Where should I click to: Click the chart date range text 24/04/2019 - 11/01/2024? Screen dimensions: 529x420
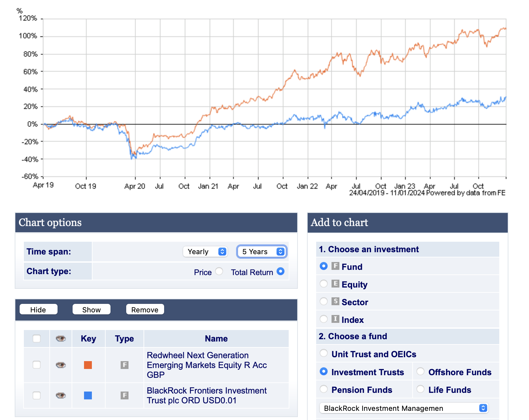tap(387, 193)
